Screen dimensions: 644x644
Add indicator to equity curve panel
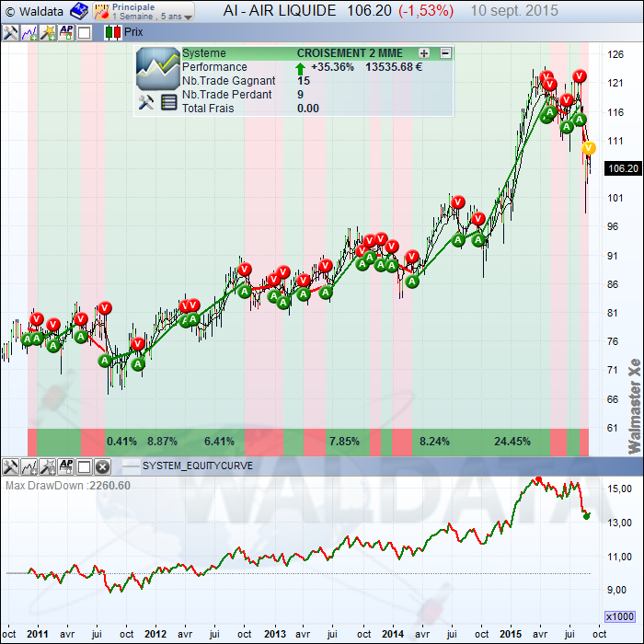coord(29,467)
